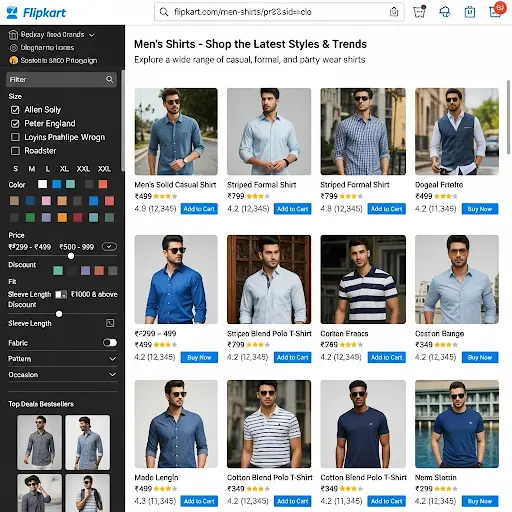Open Cotten Eraacs striped polo image
The height and width of the screenshot is (512, 512).
click(x=363, y=279)
